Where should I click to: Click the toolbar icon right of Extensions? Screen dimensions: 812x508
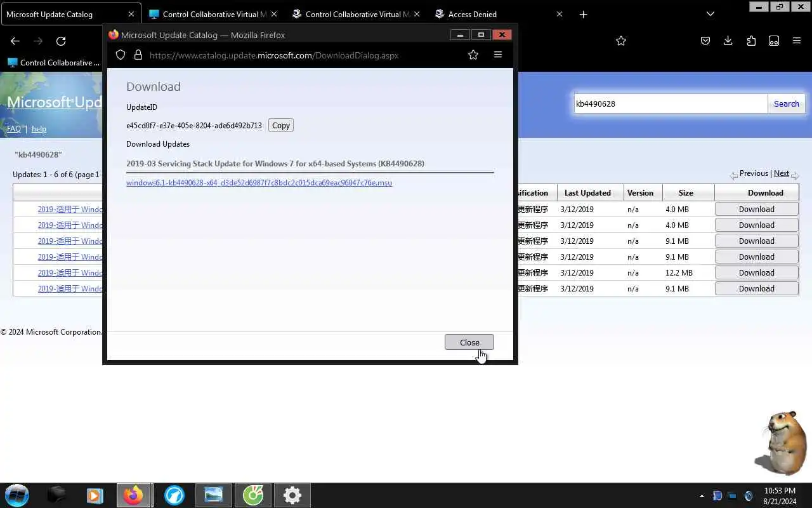[x=774, y=41]
